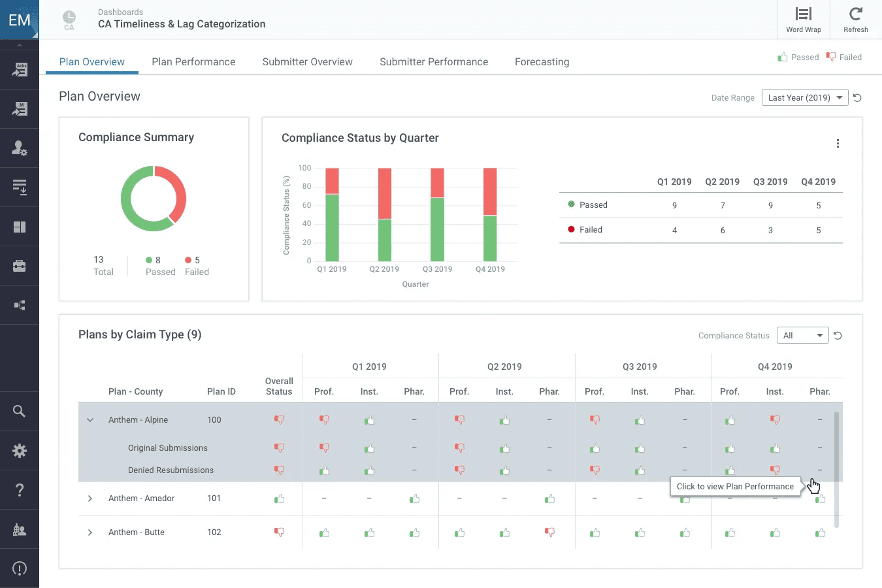Click Anthem - Butte overall status thumbs-down

point(279,532)
